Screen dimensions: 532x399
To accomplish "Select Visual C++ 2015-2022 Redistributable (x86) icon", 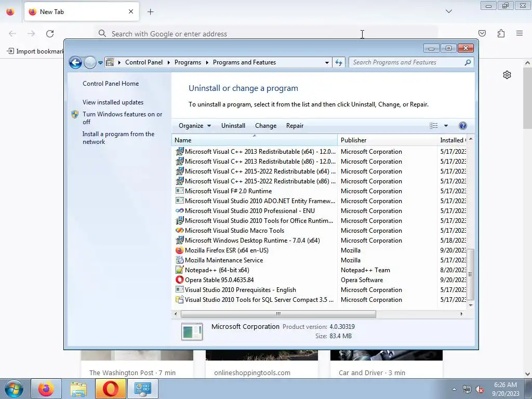I will 179,181.
